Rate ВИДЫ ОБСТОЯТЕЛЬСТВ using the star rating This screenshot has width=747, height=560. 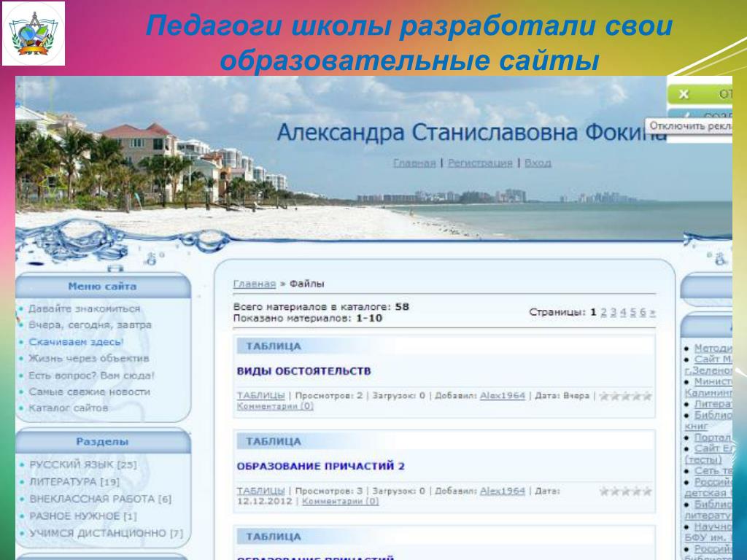pos(625,396)
